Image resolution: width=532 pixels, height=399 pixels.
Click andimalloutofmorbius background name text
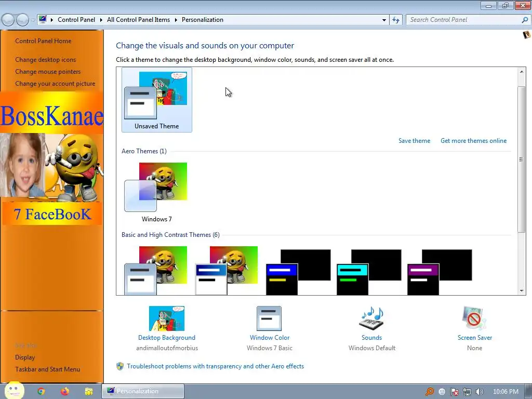coord(167,348)
